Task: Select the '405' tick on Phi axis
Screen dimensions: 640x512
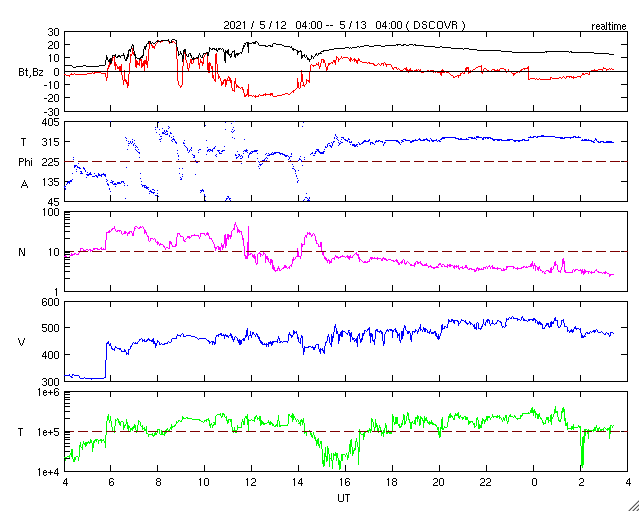Action: [x=51, y=122]
